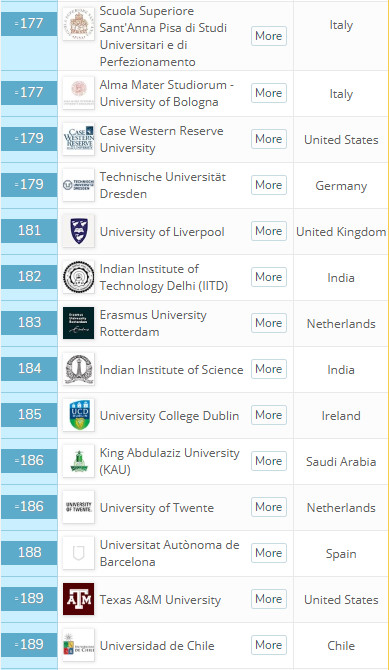The height and width of the screenshot is (670, 389).
Task: Click the King Abdulaziz University green logo
Action: 78,461
